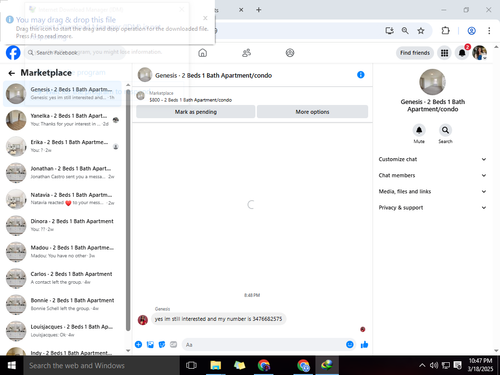Open Natavia conversation in chat list
This screenshot has height=375, width=500.
[62, 199]
